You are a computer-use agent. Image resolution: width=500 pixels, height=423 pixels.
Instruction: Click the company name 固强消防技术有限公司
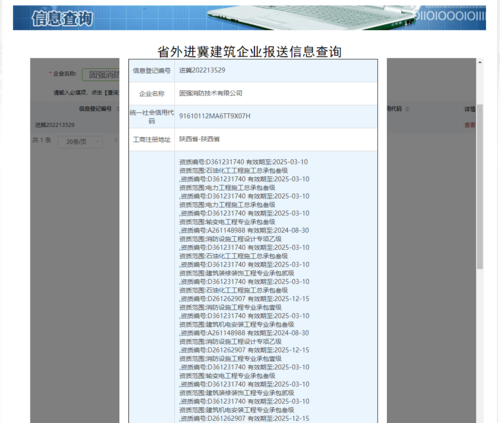tap(211, 93)
